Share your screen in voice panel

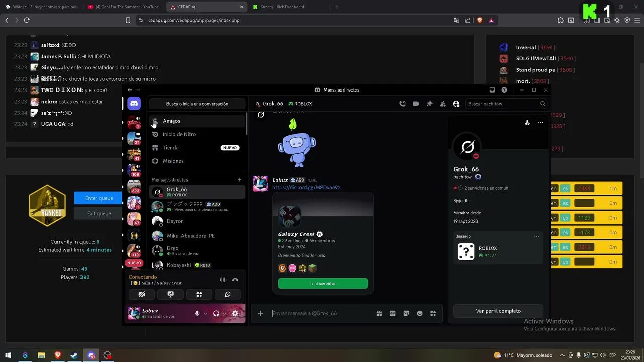(171, 294)
